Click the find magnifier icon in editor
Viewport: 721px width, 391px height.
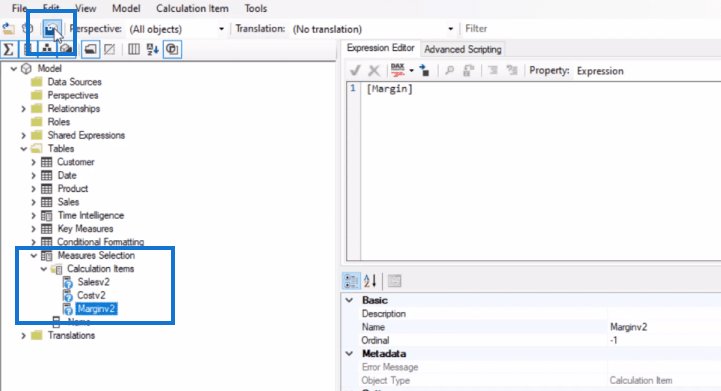pos(450,70)
